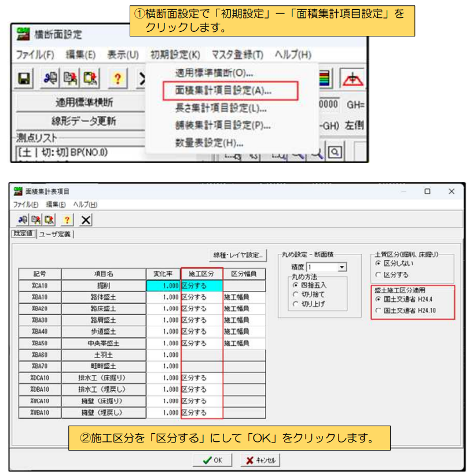Choose 長さ集計項目設定(L)... menu entry
470x476 pixels.
pos(221,108)
